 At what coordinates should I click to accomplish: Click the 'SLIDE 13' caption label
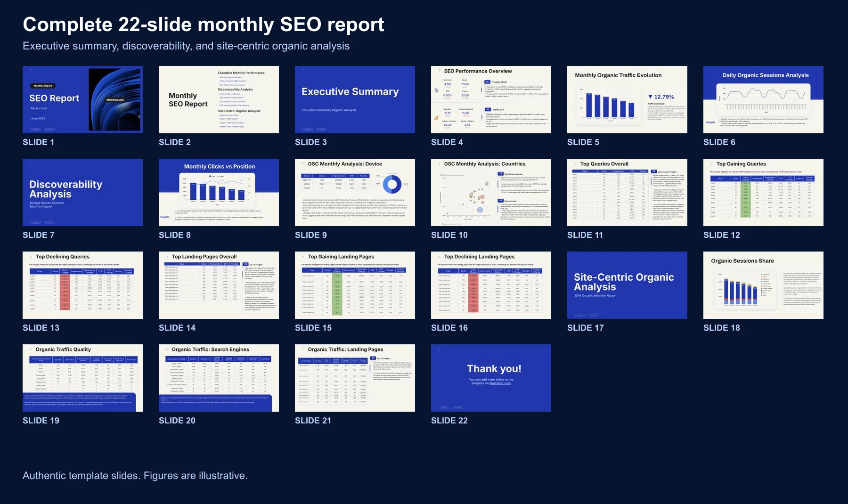(41, 328)
